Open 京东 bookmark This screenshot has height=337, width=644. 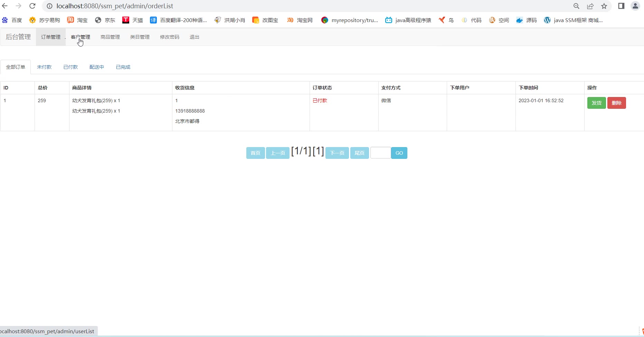point(105,20)
